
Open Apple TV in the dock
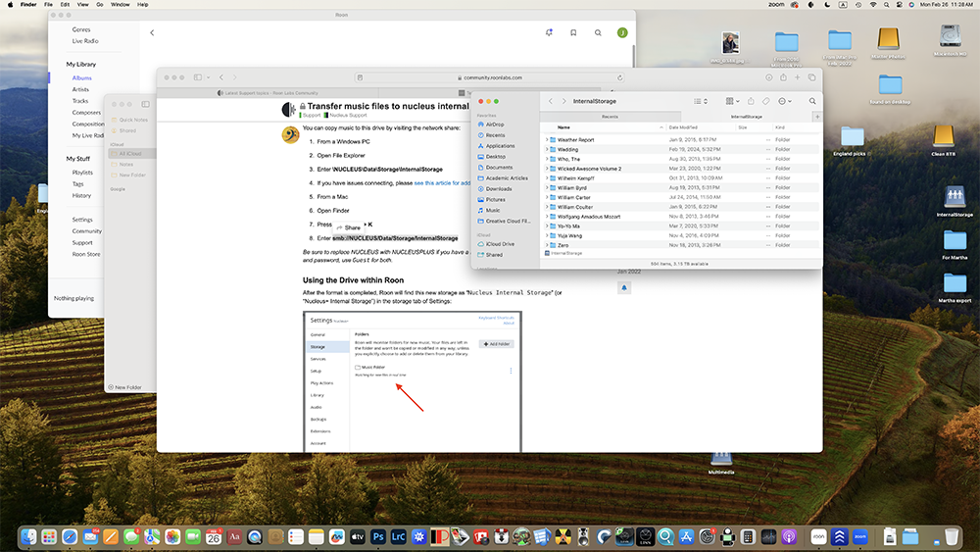(x=358, y=536)
